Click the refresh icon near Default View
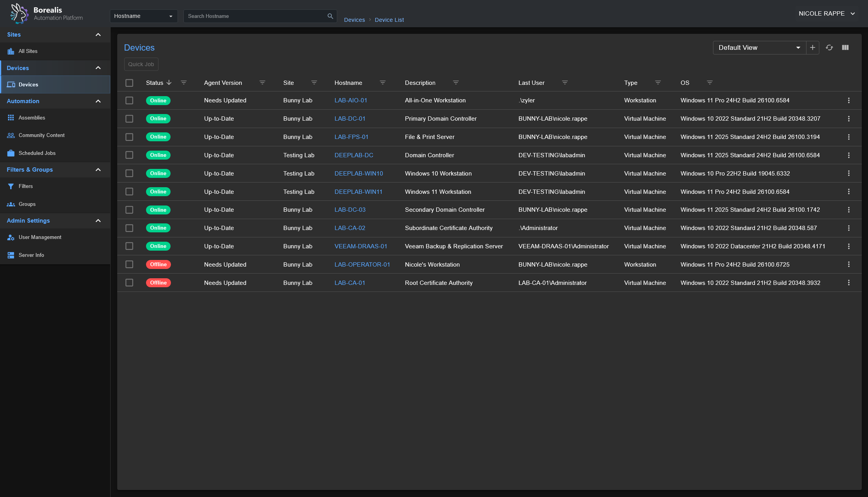The image size is (868, 497). (829, 47)
